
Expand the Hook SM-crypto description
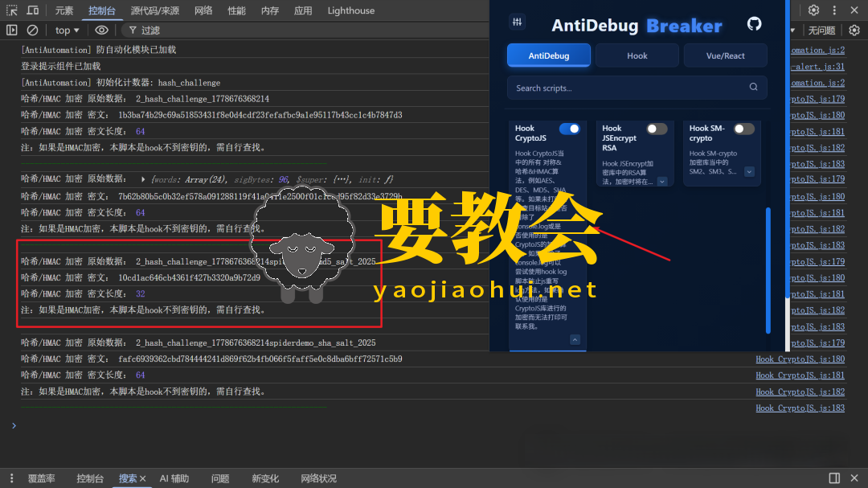749,172
